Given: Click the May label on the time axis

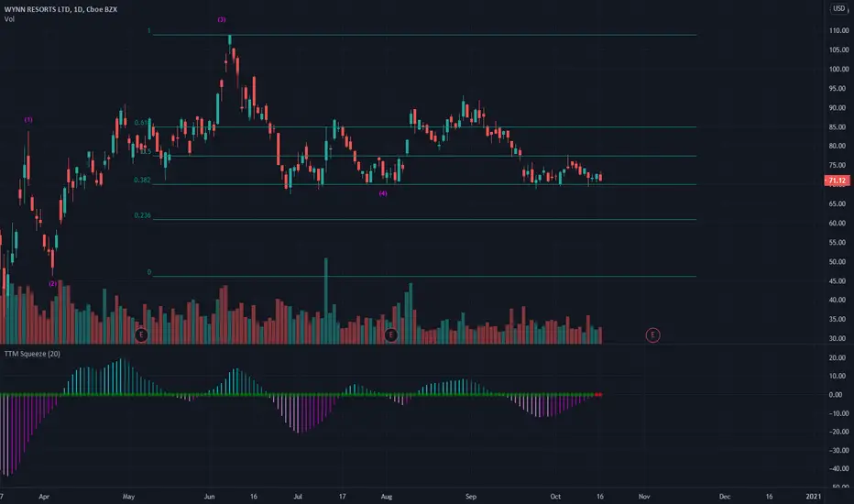Looking at the screenshot, I should (128, 497).
